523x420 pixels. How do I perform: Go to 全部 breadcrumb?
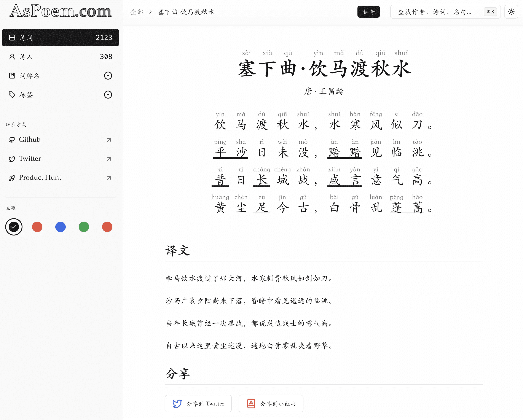pyautogui.click(x=137, y=12)
